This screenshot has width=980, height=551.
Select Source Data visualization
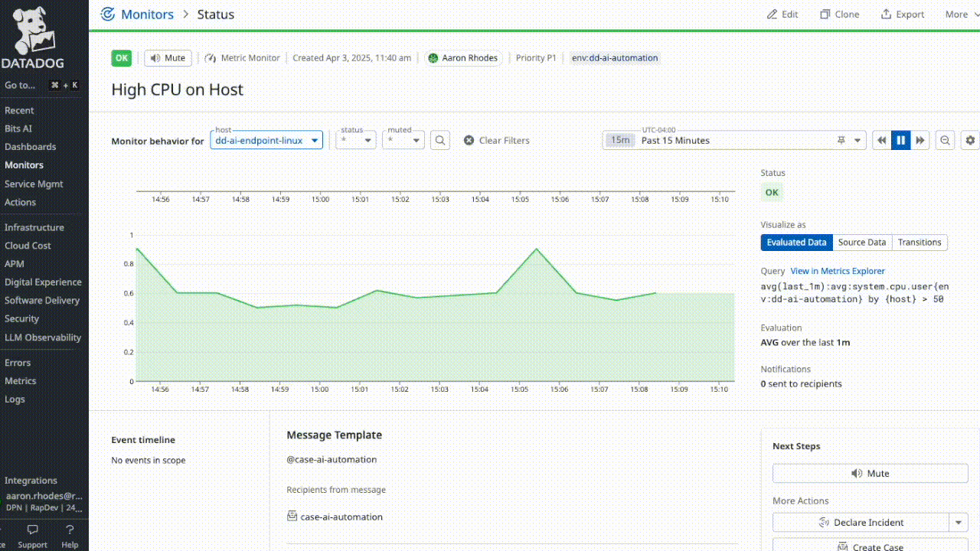pos(862,243)
